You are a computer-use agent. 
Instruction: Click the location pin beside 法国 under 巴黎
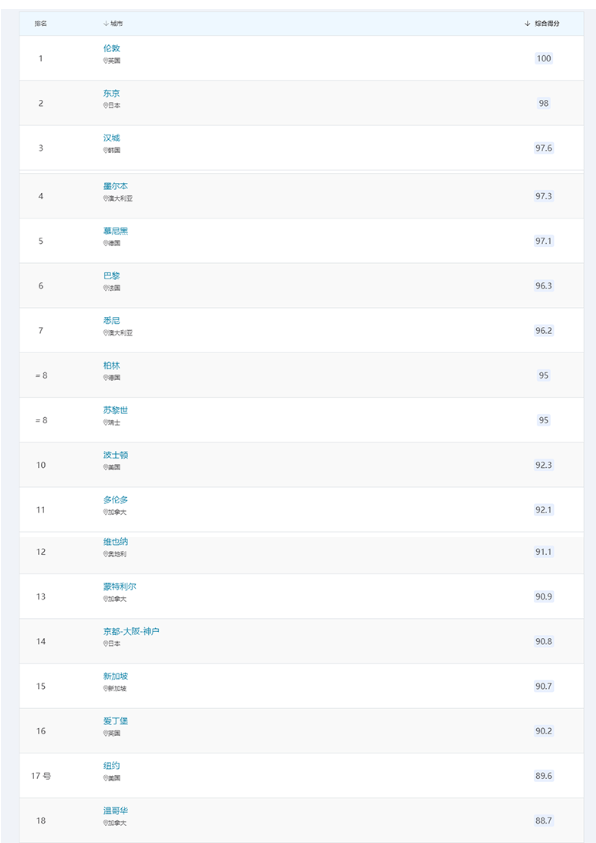click(105, 288)
